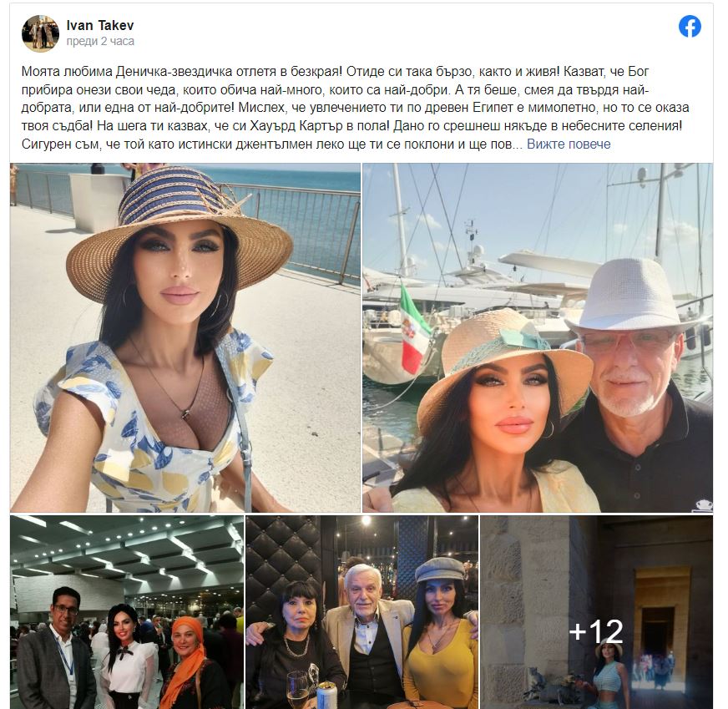Open the Ivan Takev name link
The height and width of the screenshot is (709, 728).
tap(100, 25)
